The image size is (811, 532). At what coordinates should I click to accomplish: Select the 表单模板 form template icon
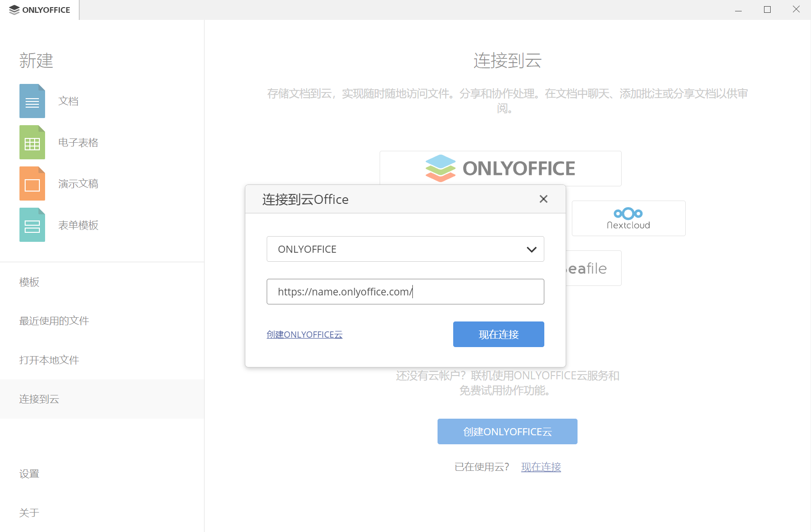tap(32, 225)
